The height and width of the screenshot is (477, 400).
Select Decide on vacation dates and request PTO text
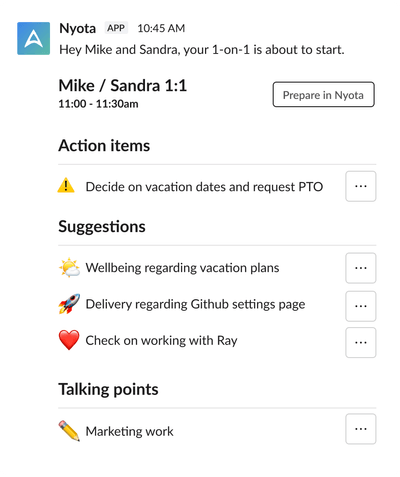pyautogui.click(x=204, y=187)
